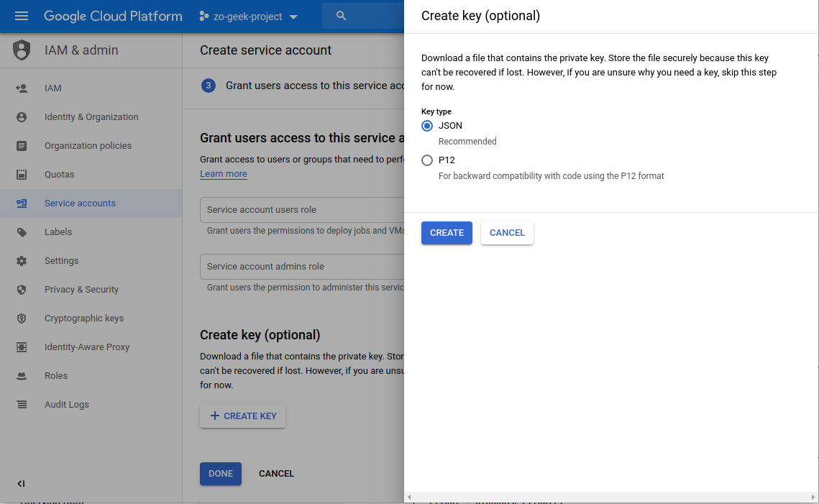This screenshot has width=819, height=504.
Task: Click the zo-geek-project icon in header
Action: (x=203, y=17)
